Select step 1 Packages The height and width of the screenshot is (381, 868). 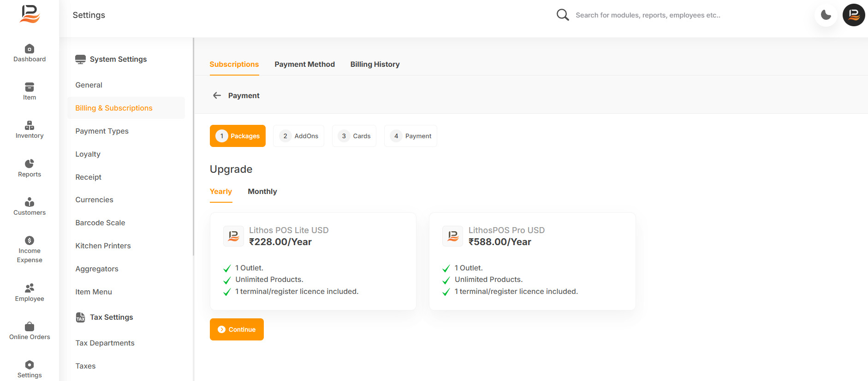[238, 136]
